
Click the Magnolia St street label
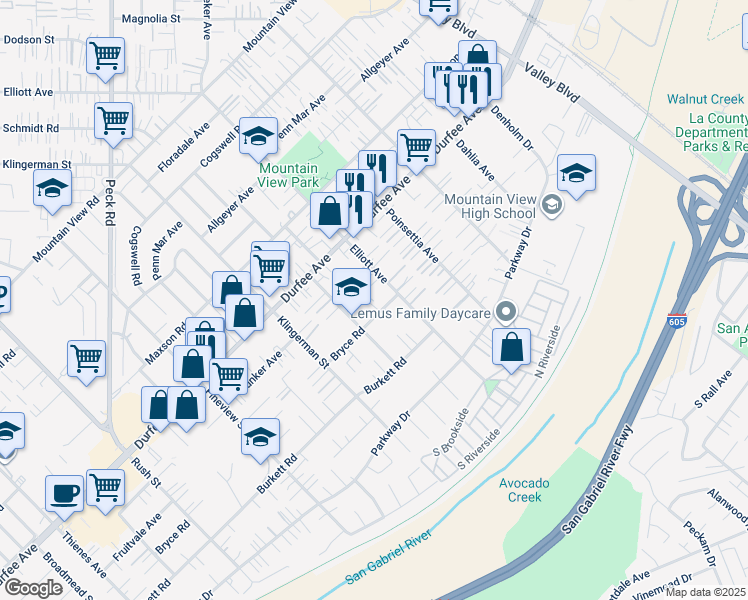(x=151, y=19)
